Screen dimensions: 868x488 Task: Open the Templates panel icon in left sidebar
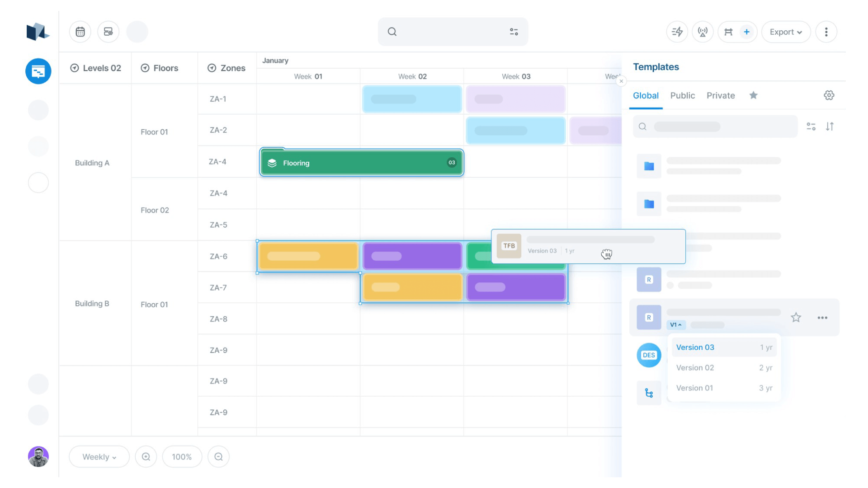point(38,71)
